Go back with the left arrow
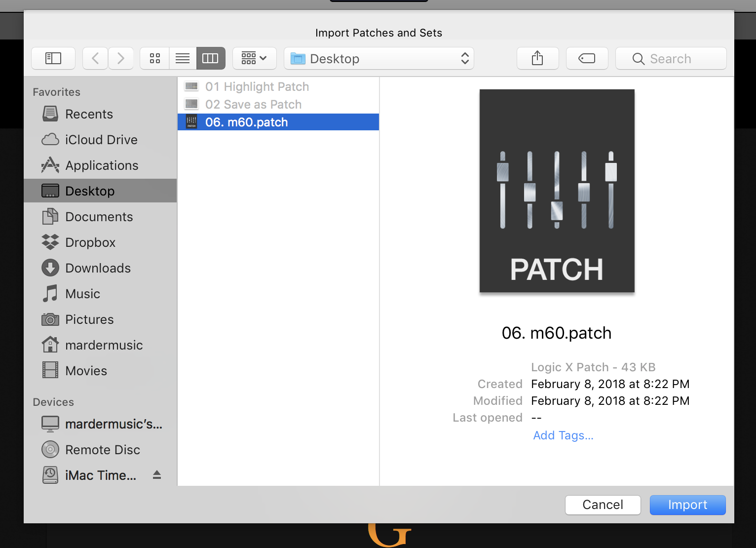The height and width of the screenshot is (548, 756). coord(95,58)
